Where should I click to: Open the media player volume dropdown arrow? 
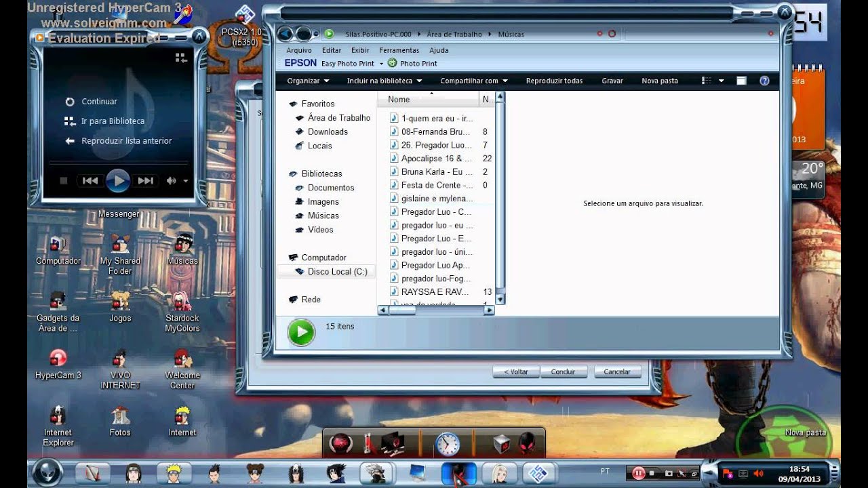(x=186, y=182)
